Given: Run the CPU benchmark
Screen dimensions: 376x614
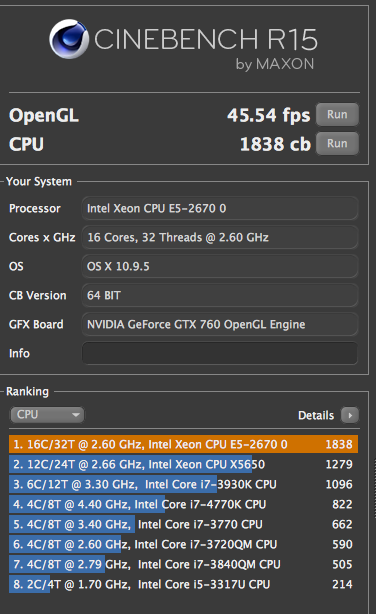Looking at the screenshot, I should 337,143.
